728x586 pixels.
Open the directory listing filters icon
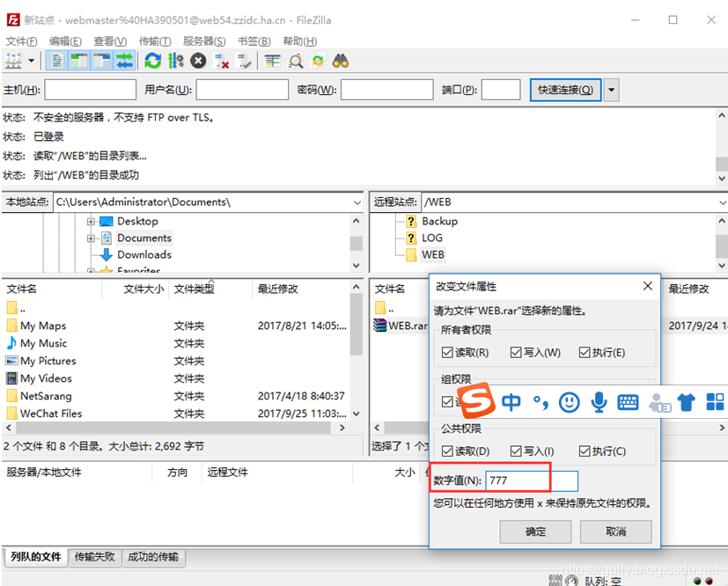pos(273,61)
